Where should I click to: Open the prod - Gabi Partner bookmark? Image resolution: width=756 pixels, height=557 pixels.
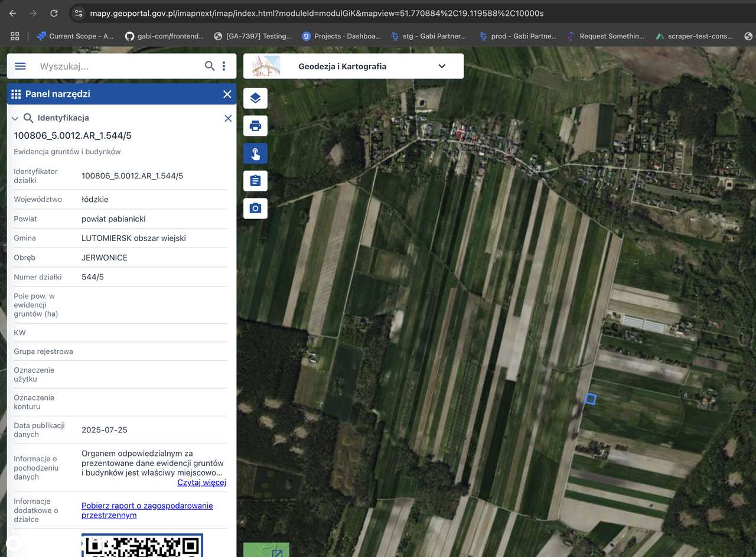click(x=518, y=36)
